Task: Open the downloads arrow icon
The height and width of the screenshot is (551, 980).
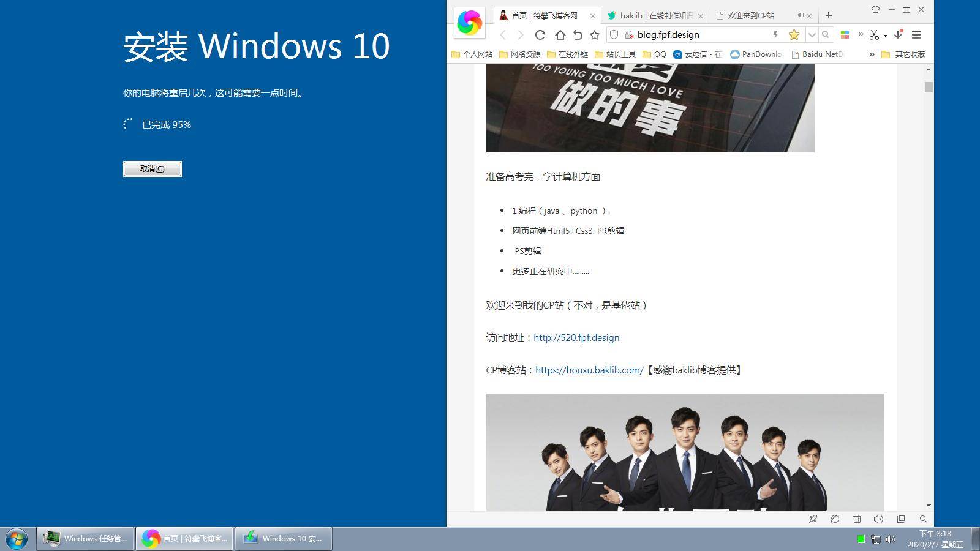Action: pyautogui.click(x=899, y=35)
